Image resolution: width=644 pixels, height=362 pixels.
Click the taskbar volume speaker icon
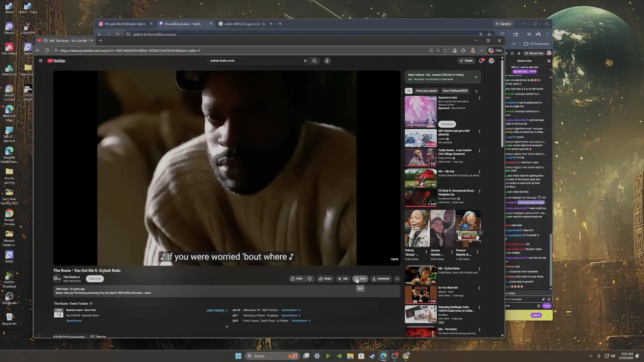pos(612,356)
